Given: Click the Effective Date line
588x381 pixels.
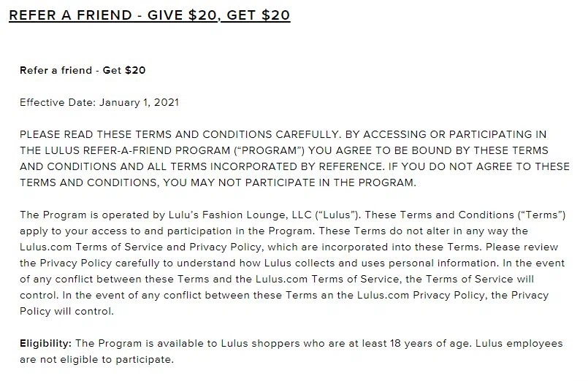Looking at the screenshot, I should (x=99, y=102).
